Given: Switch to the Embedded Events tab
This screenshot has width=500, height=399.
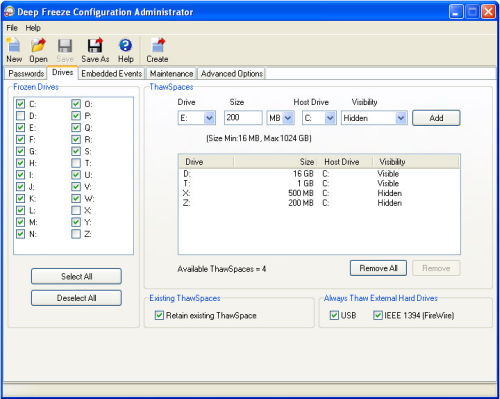Looking at the screenshot, I should (112, 74).
